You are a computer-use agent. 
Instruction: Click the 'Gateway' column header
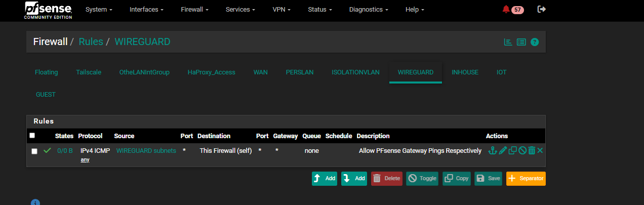point(286,136)
